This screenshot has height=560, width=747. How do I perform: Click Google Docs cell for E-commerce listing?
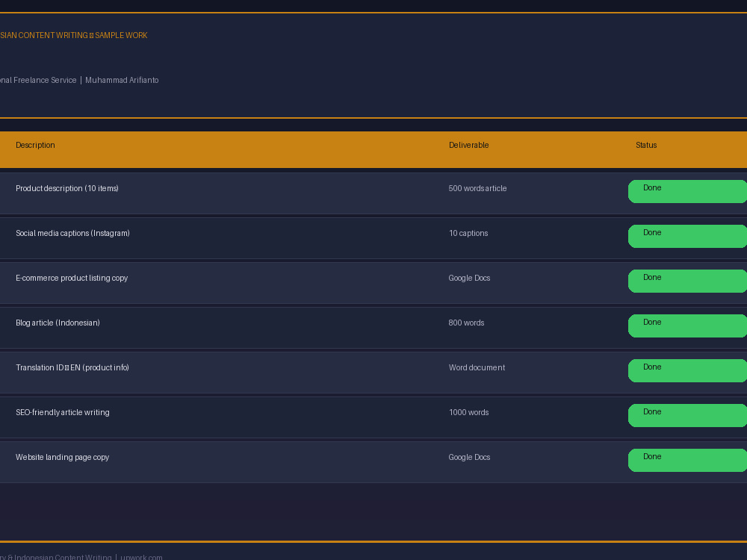469,278
